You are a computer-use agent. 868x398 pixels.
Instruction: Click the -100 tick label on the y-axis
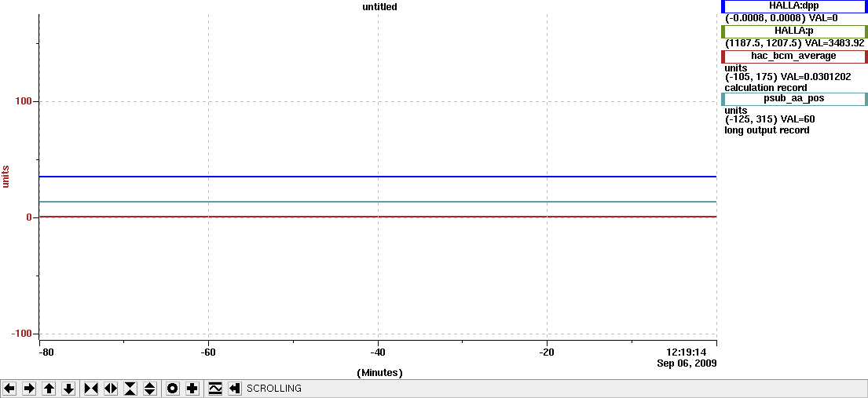pyautogui.click(x=21, y=333)
